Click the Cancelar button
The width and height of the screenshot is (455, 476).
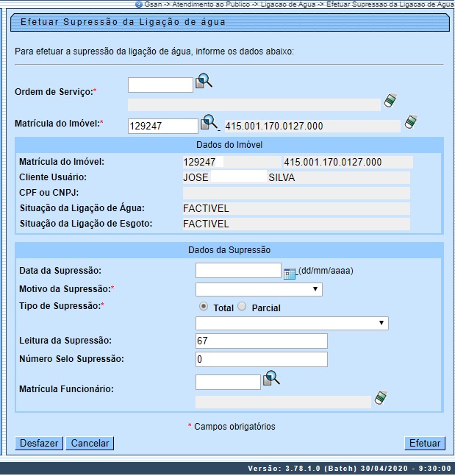point(90,443)
